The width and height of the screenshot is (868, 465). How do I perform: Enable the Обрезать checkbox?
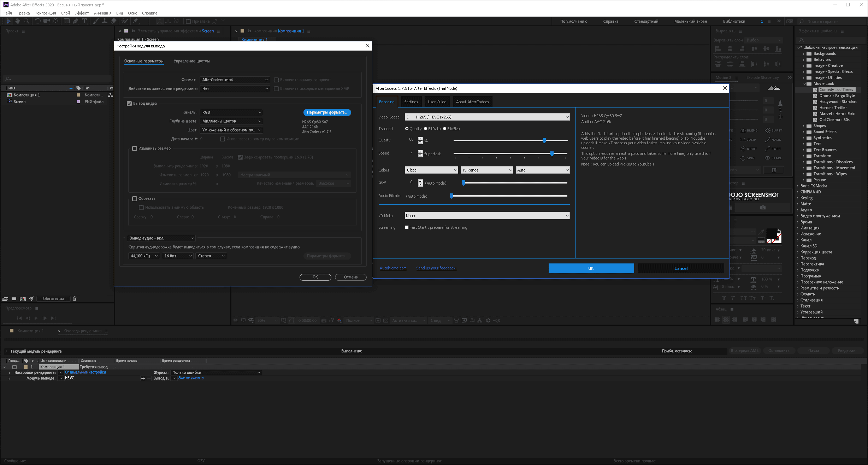(x=135, y=199)
